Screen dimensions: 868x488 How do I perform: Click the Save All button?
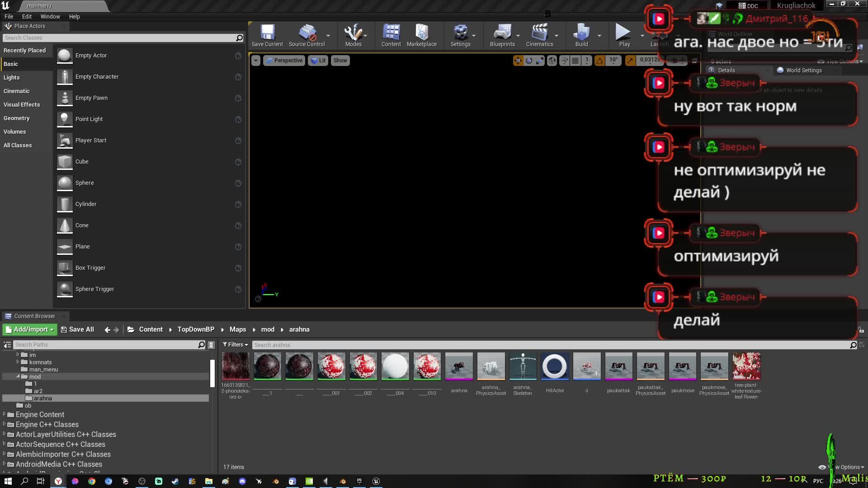click(x=77, y=329)
